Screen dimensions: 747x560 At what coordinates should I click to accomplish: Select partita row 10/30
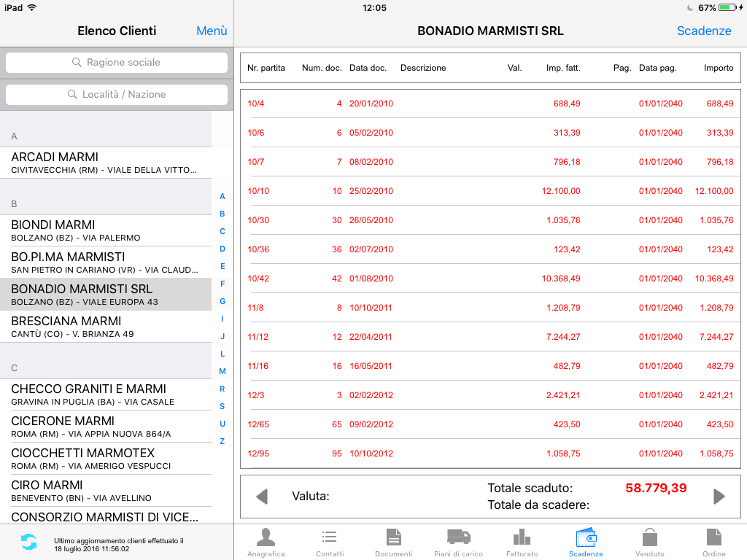(490, 220)
